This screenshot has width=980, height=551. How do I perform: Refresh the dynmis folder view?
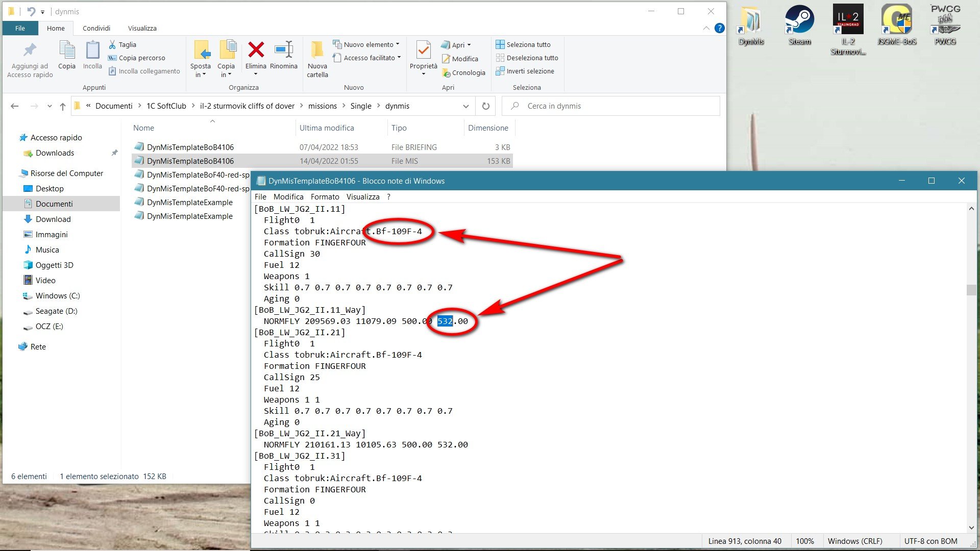pyautogui.click(x=485, y=106)
